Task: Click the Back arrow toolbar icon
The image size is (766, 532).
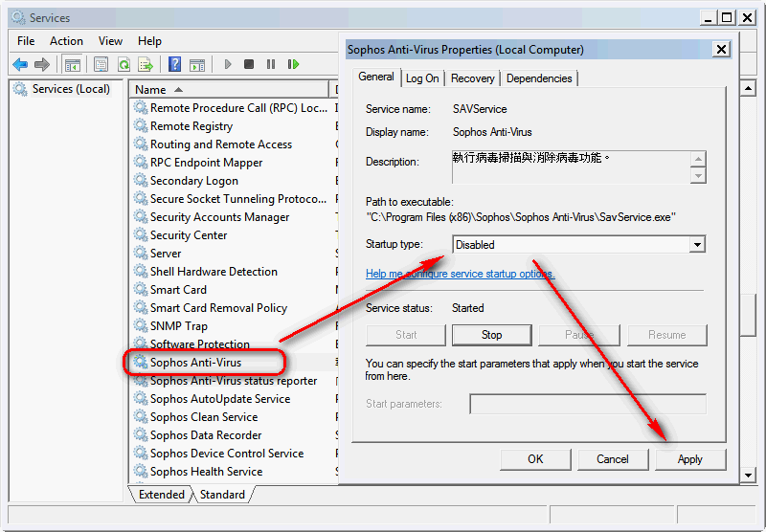Action: tap(20, 64)
